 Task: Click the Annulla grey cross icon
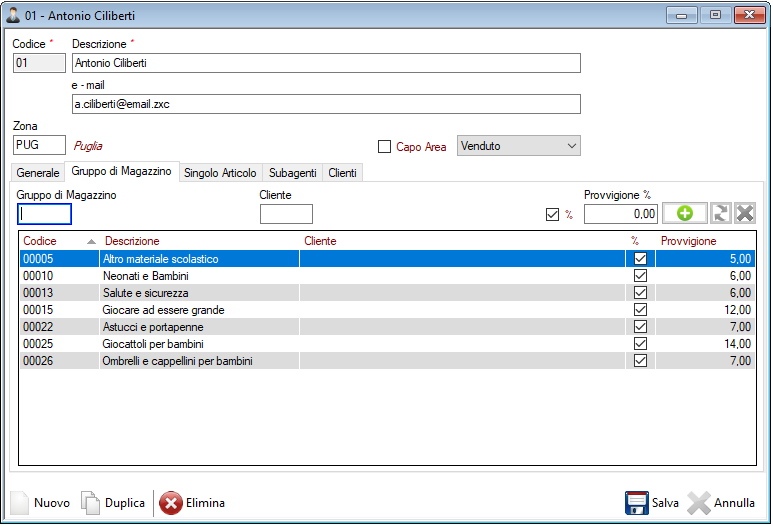699,503
